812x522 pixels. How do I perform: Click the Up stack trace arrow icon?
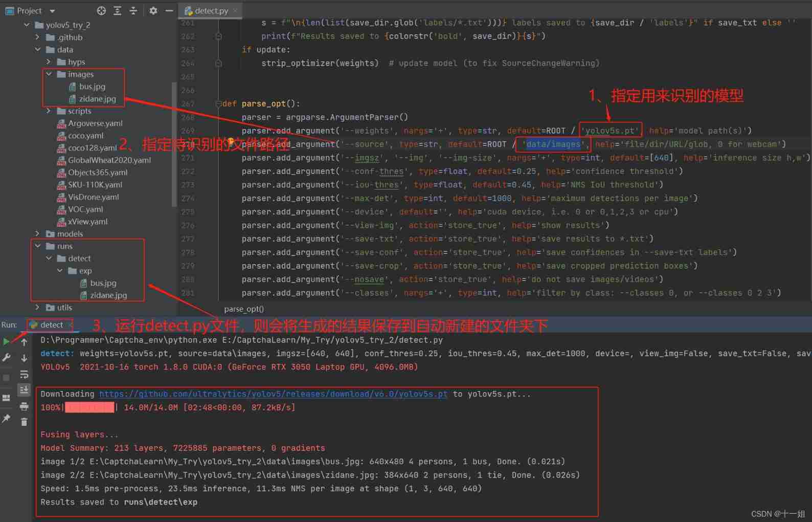pyautogui.click(x=24, y=341)
